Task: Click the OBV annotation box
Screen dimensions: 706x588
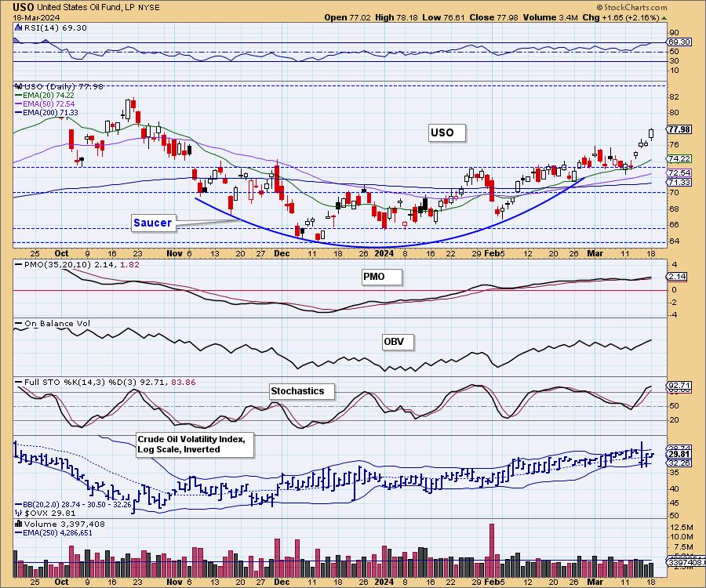Action: pos(397,342)
